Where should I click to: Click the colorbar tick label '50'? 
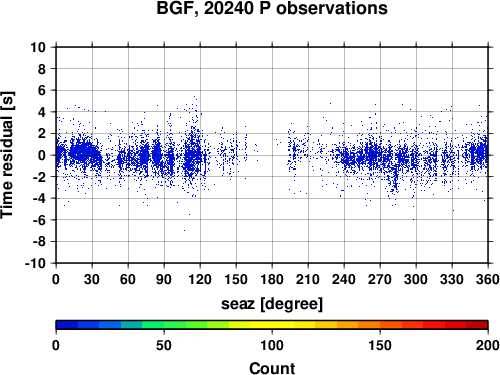pyautogui.click(x=164, y=345)
